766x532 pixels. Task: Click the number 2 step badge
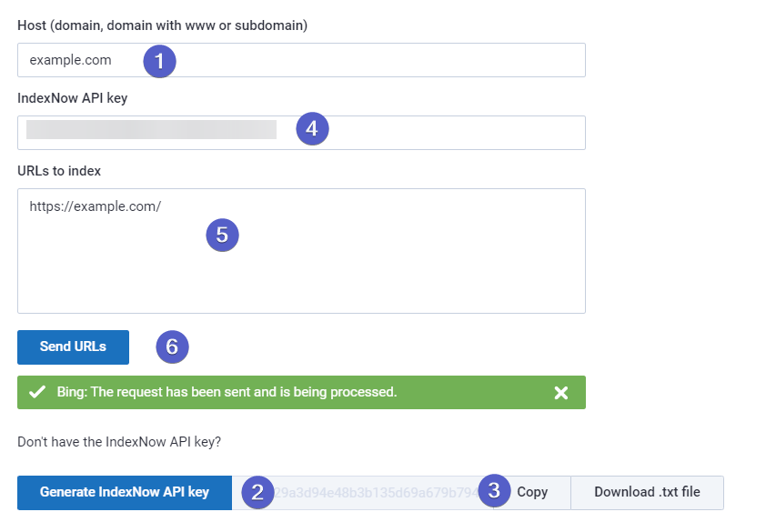pos(258,492)
